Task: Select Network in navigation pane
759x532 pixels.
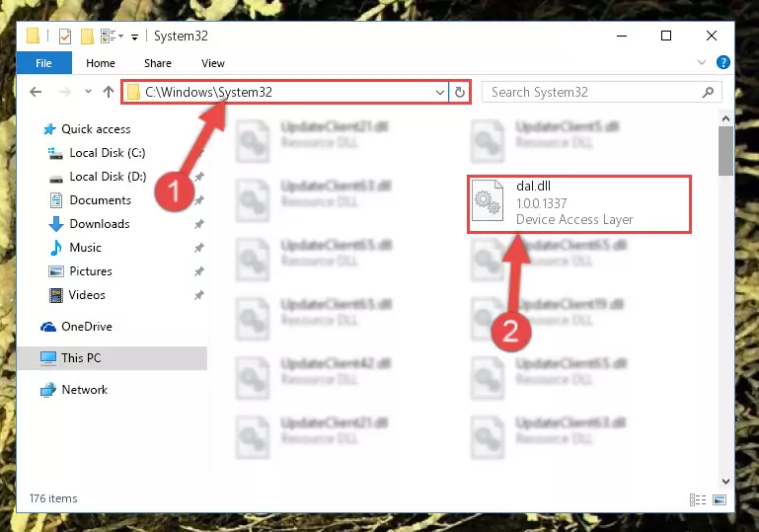Action: tap(84, 390)
